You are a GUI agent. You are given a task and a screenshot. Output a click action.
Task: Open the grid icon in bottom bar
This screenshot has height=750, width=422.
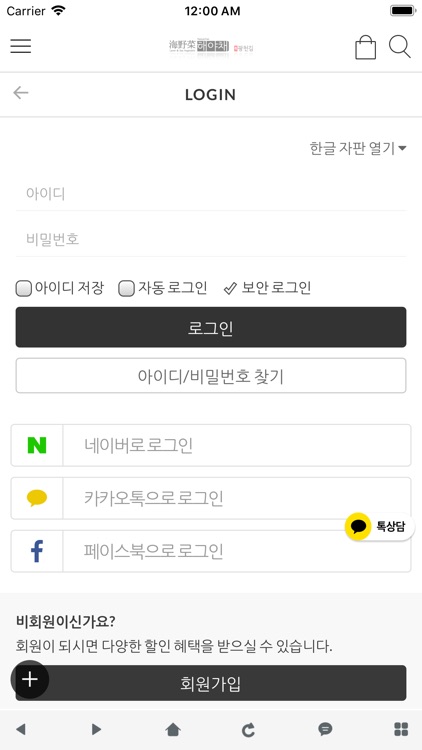point(401,729)
